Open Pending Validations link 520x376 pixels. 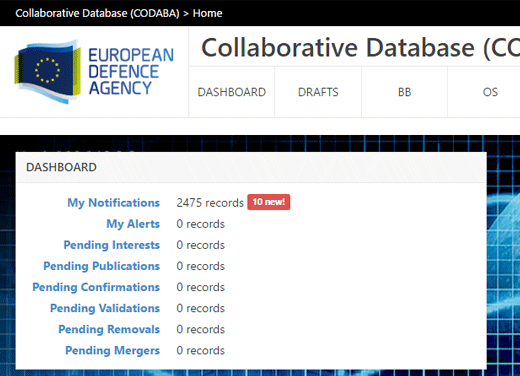point(105,308)
